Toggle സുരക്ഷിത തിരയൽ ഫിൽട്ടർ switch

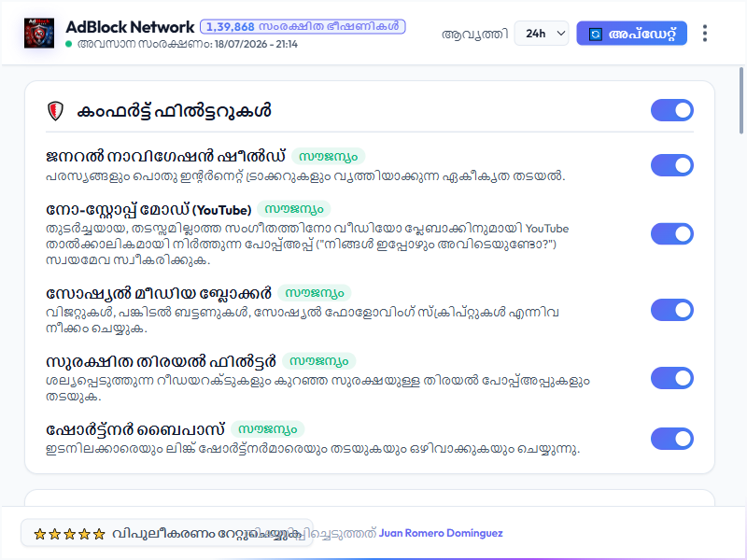coord(671,378)
